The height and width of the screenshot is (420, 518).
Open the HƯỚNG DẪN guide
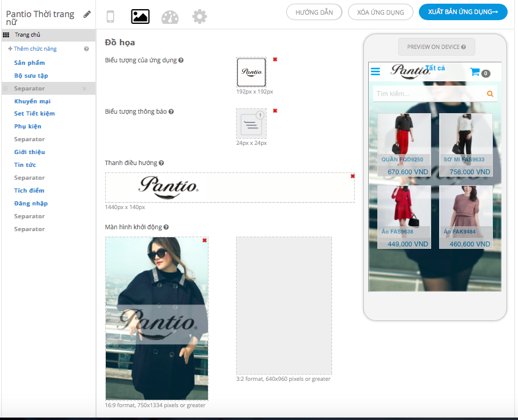(314, 12)
